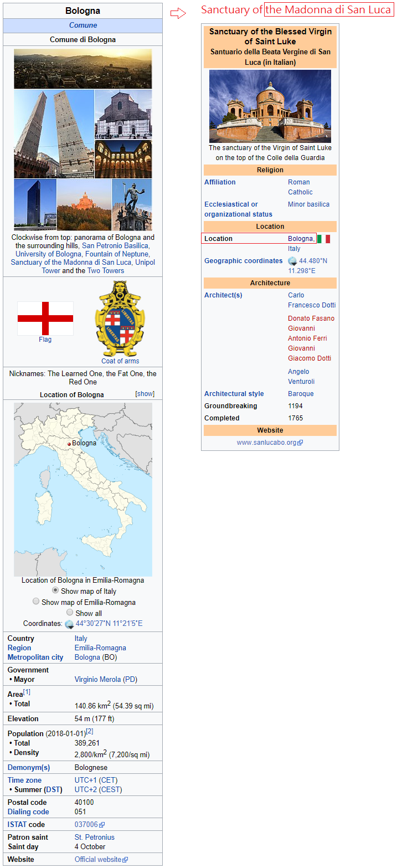The height and width of the screenshot is (868, 397).
Task: Open the Unipol Tower photo
Action: pyautogui.click(x=35, y=204)
